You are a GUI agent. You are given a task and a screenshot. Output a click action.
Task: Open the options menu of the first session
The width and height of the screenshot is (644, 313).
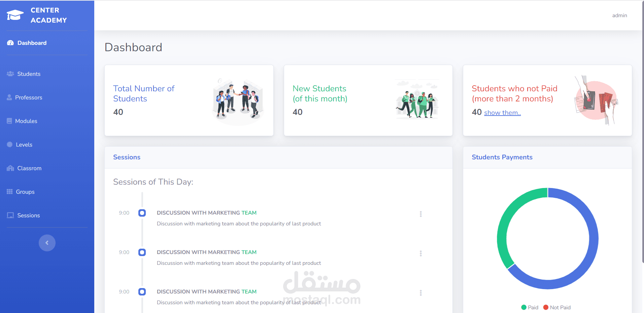(421, 214)
